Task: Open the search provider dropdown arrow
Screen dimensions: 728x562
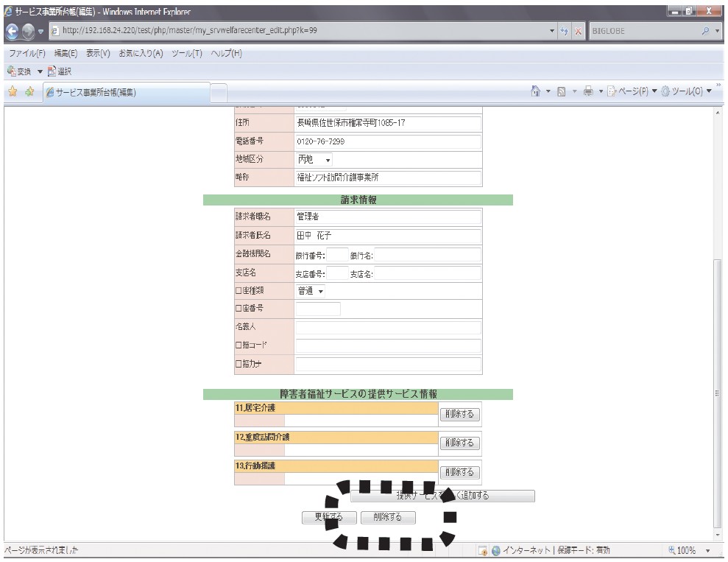Action: (718, 31)
